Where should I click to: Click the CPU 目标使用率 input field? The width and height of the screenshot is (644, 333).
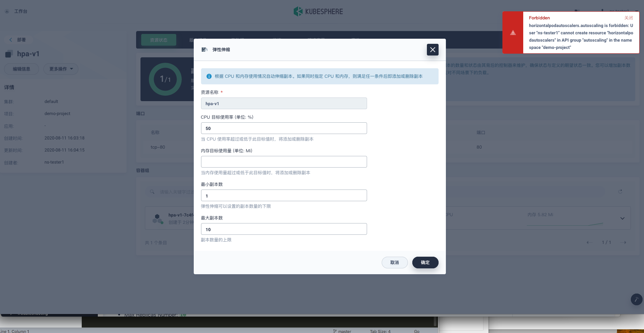(284, 128)
